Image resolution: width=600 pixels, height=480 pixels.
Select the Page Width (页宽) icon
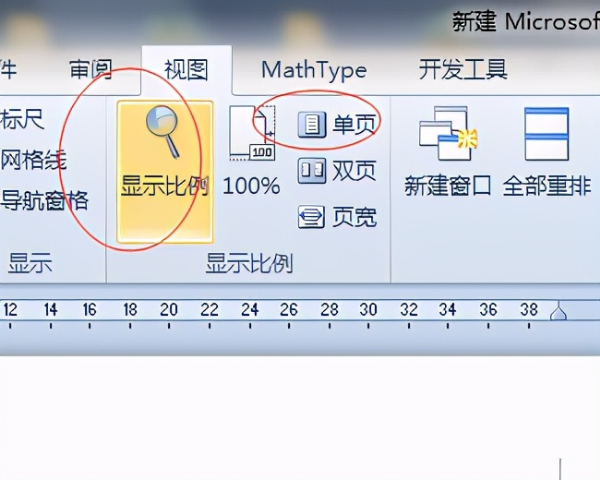click(312, 217)
